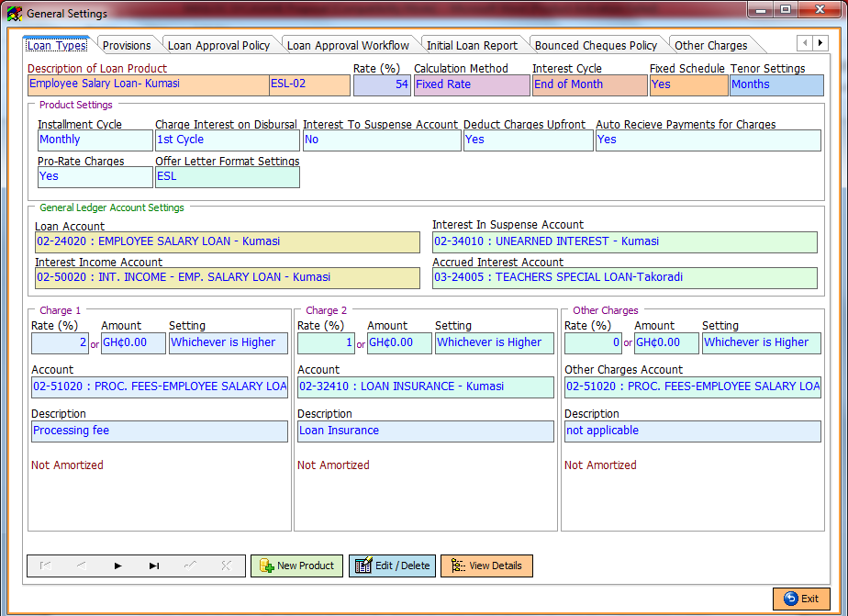Open the Loan Approval Policy tab
Image resolution: width=848 pixels, height=616 pixels.
pyautogui.click(x=218, y=45)
